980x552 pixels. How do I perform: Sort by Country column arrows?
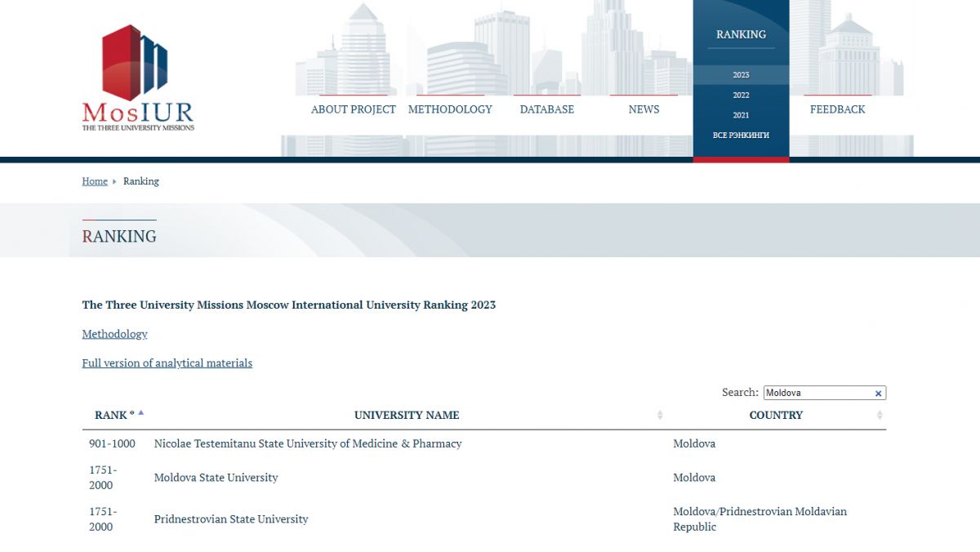click(x=880, y=416)
